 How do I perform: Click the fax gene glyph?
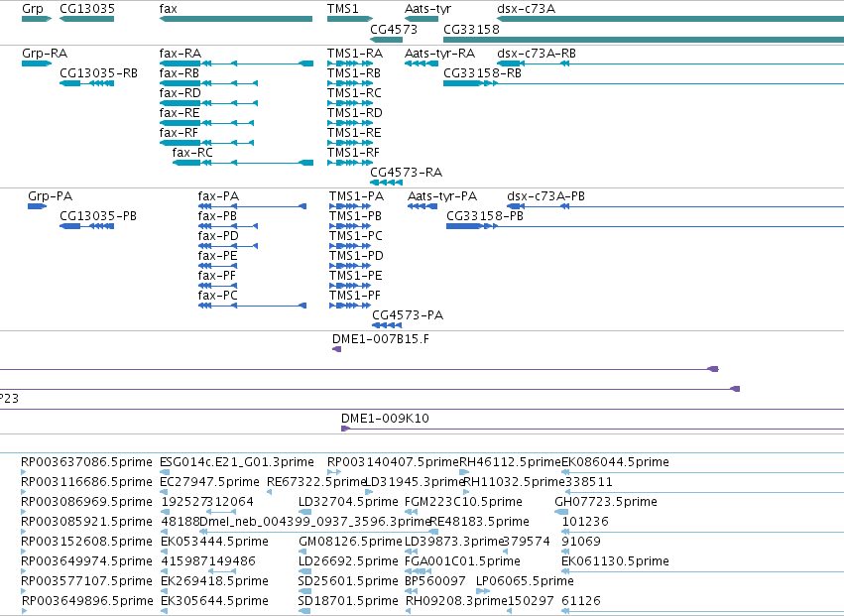(236, 19)
